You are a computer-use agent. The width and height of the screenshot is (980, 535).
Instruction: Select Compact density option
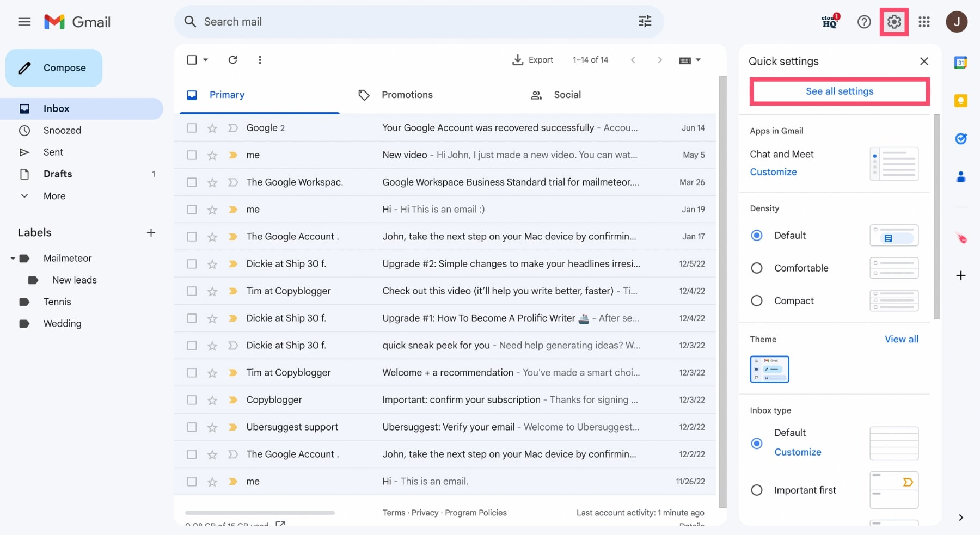coord(757,300)
